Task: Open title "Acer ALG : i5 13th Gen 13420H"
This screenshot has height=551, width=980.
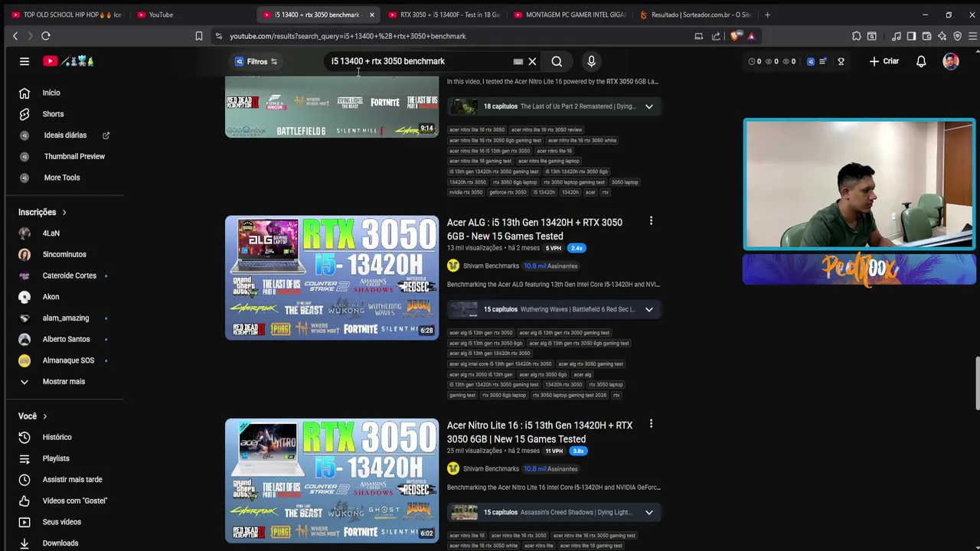Action: pos(534,229)
